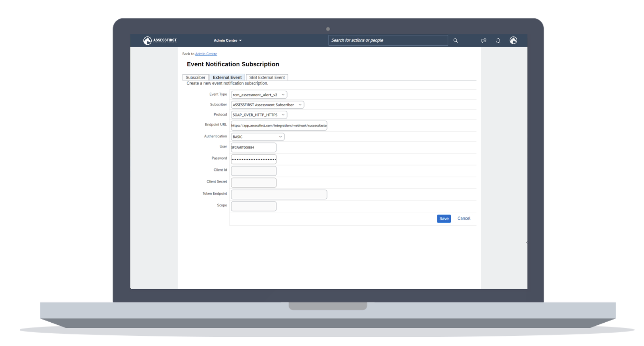Click the Endpoint URL input field
This screenshot has width=644, height=346.
(x=279, y=126)
